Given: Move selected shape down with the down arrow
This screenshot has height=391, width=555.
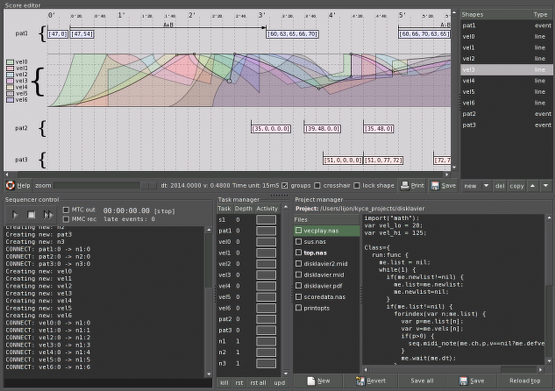Looking at the screenshot, I should pos(545,185).
